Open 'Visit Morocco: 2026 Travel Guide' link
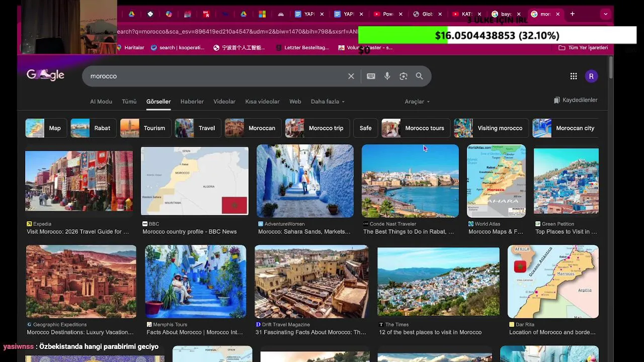The width and height of the screenshot is (644, 362). [78, 232]
